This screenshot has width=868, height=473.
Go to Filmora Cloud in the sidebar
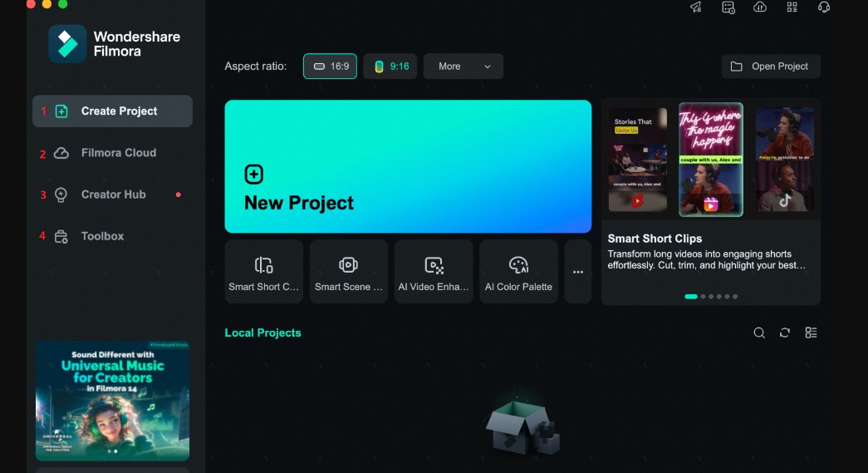(x=118, y=153)
